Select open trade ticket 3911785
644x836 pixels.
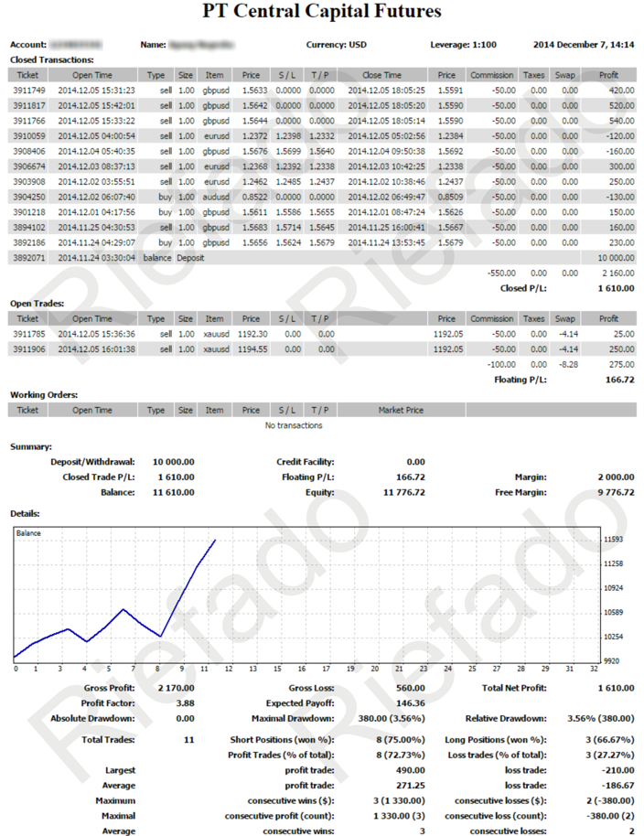(28, 334)
